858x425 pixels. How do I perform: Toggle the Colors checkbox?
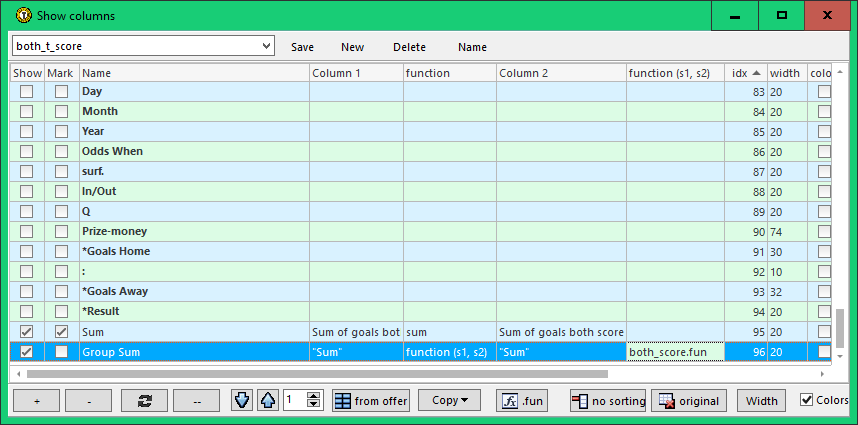pyautogui.click(x=807, y=400)
